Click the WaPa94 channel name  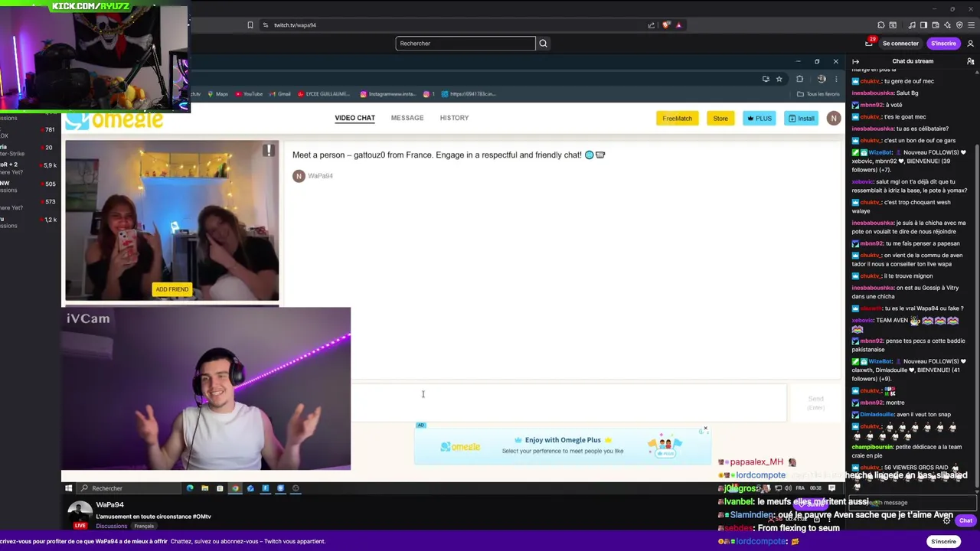(x=109, y=505)
